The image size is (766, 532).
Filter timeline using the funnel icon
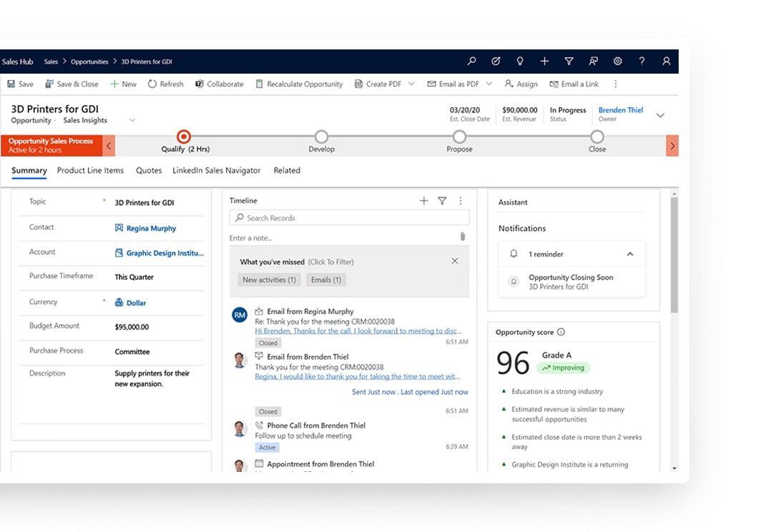(442, 201)
